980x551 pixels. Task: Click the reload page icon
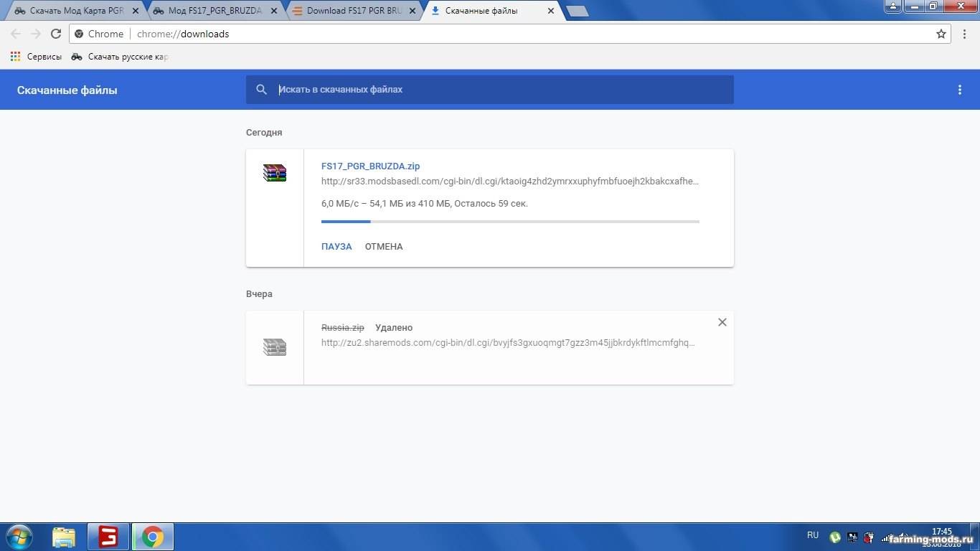coord(56,34)
